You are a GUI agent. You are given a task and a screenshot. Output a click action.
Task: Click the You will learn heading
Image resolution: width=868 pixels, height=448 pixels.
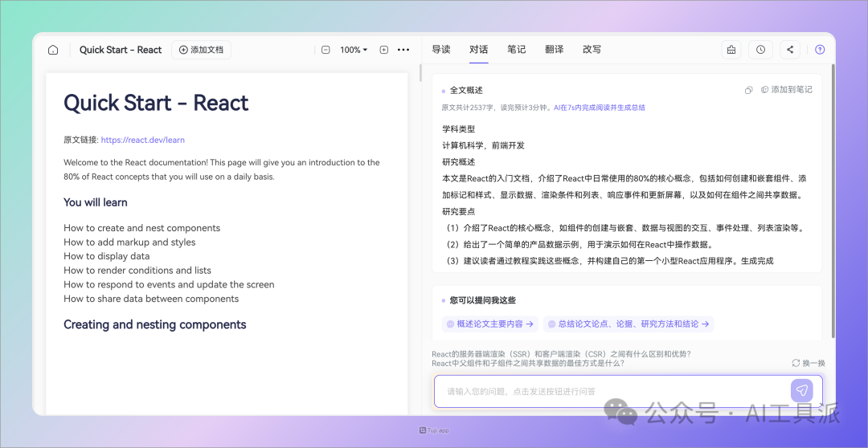(95, 202)
